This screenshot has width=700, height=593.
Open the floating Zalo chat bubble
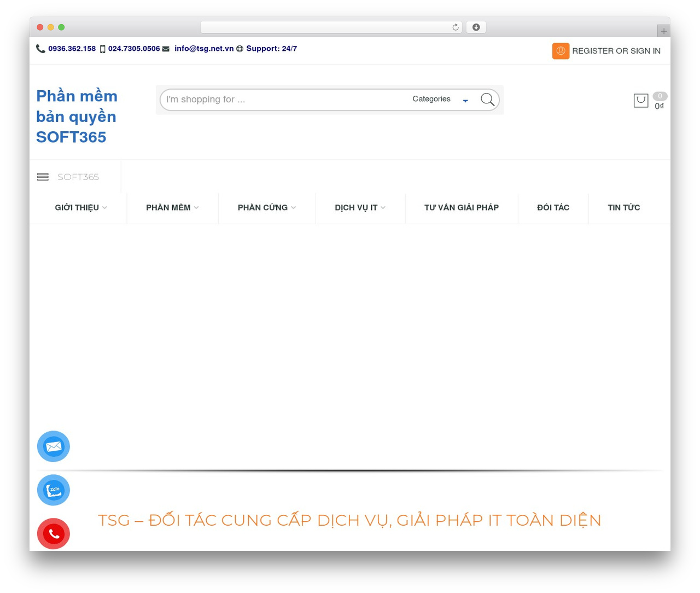coord(54,490)
